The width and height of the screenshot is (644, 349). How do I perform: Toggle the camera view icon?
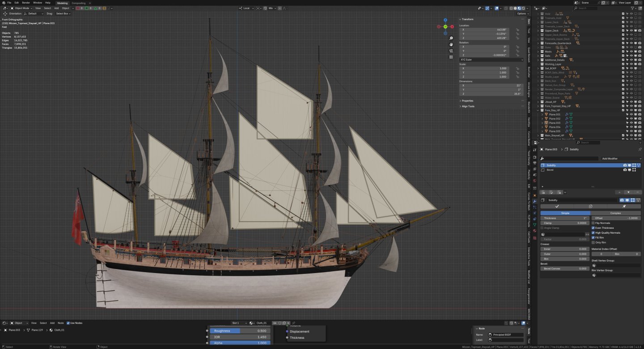[x=451, y=50]
